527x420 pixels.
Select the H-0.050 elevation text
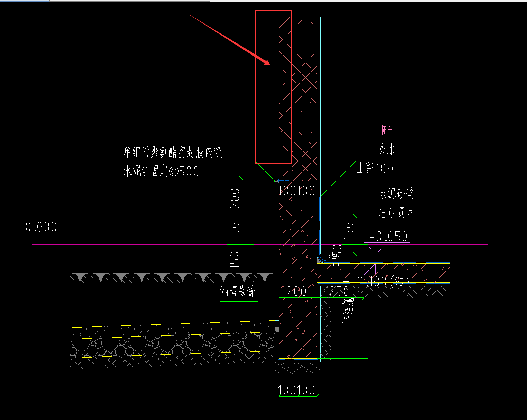tap(384, 236)
